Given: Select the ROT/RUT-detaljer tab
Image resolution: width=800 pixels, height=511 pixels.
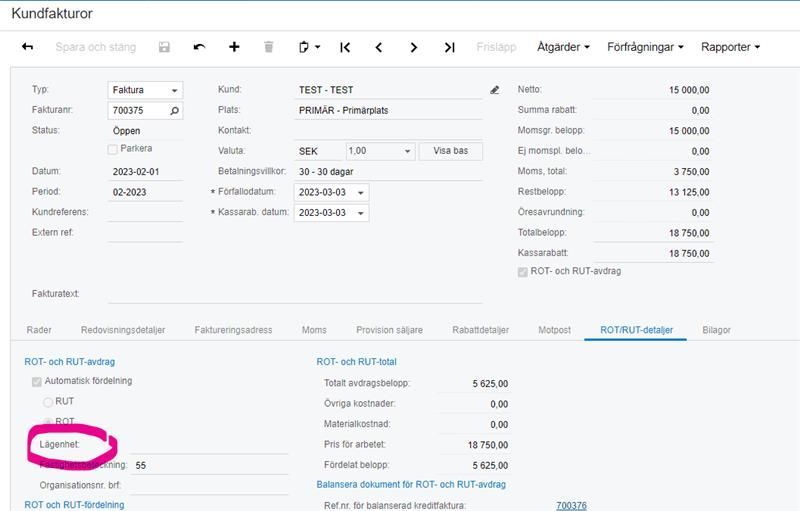Looking at the screenshot, I should click(636, 330).
